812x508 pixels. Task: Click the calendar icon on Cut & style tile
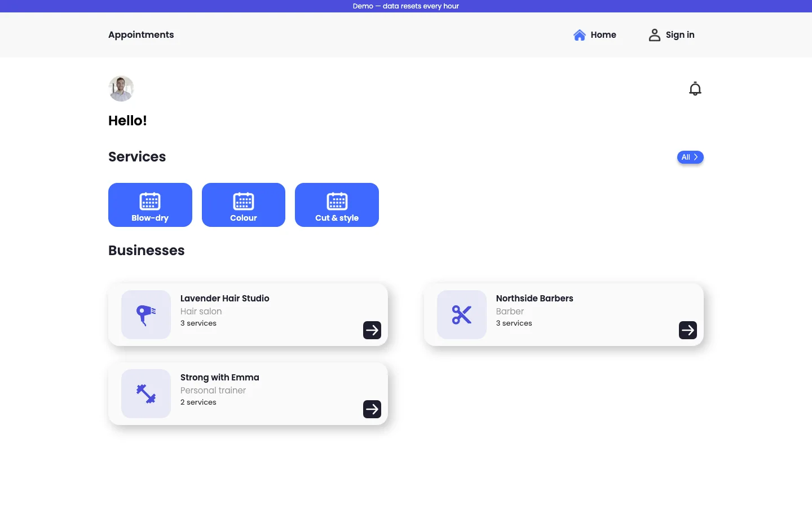click(x=337, y=202)
